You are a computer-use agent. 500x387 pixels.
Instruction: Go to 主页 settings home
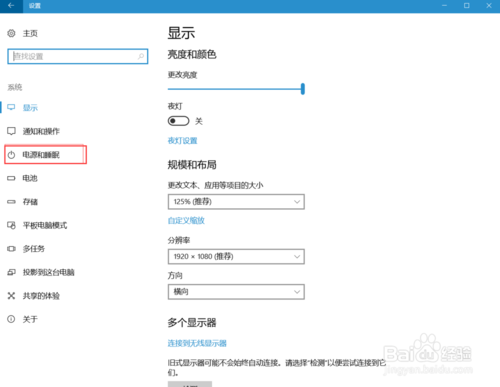tap(30, 33)
